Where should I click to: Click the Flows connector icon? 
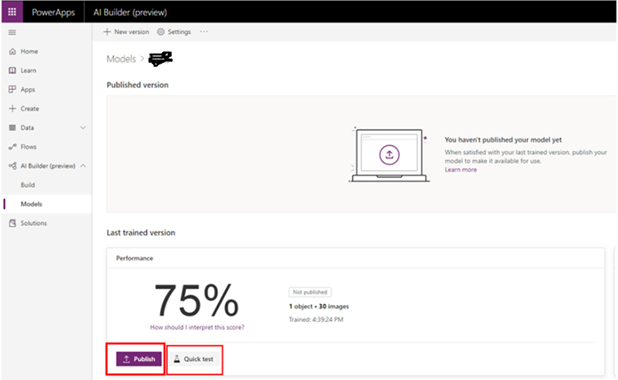13,147
